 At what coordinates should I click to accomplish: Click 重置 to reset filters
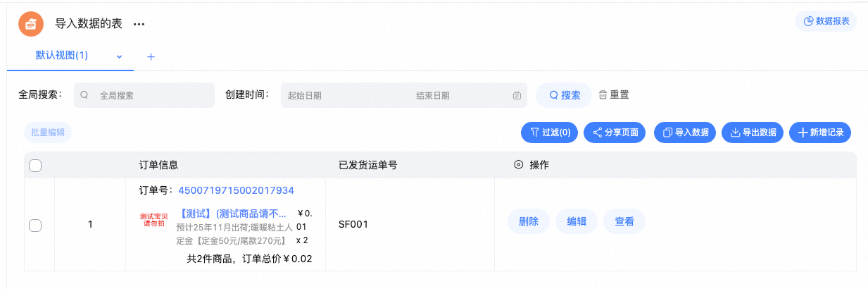(x=614, y=95)
